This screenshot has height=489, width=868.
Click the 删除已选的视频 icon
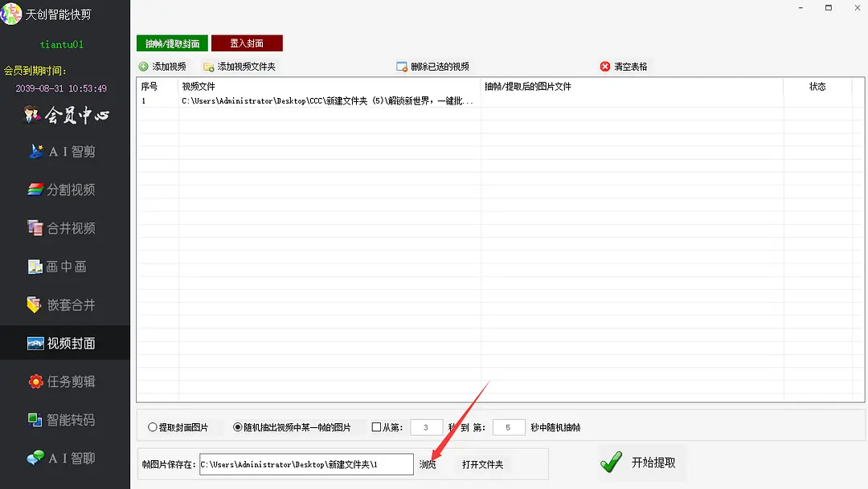tap(402, 67)
